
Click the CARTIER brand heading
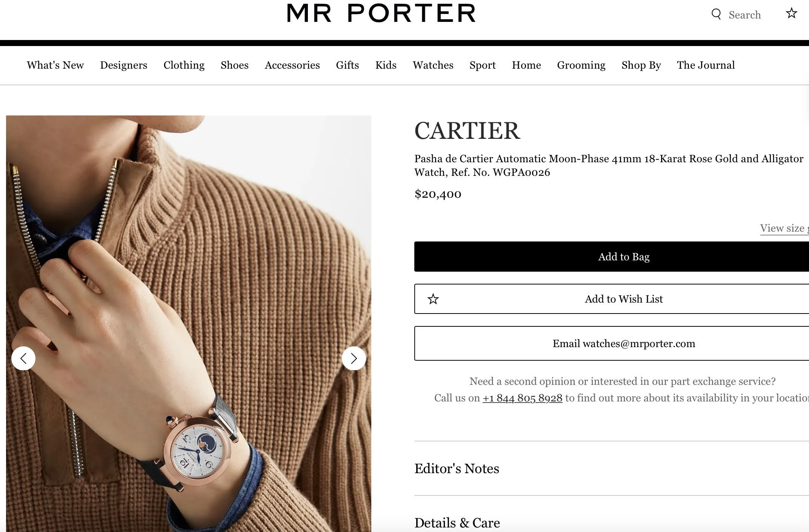click(467, 131)
